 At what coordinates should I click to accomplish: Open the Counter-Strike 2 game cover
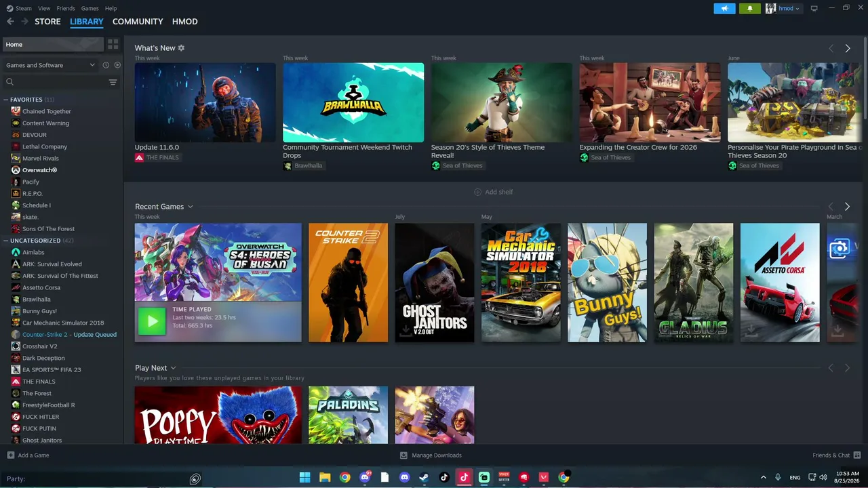(x=349, y=283)
